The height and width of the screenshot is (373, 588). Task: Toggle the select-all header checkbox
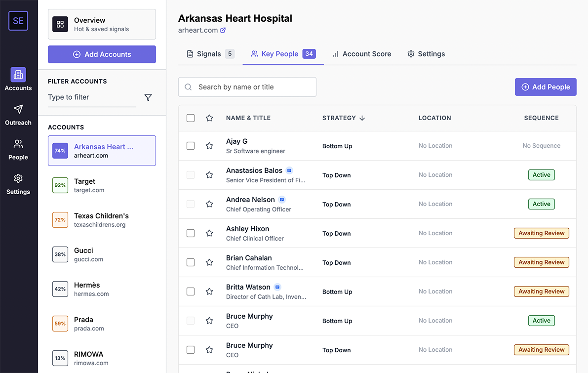pos(191,118)
